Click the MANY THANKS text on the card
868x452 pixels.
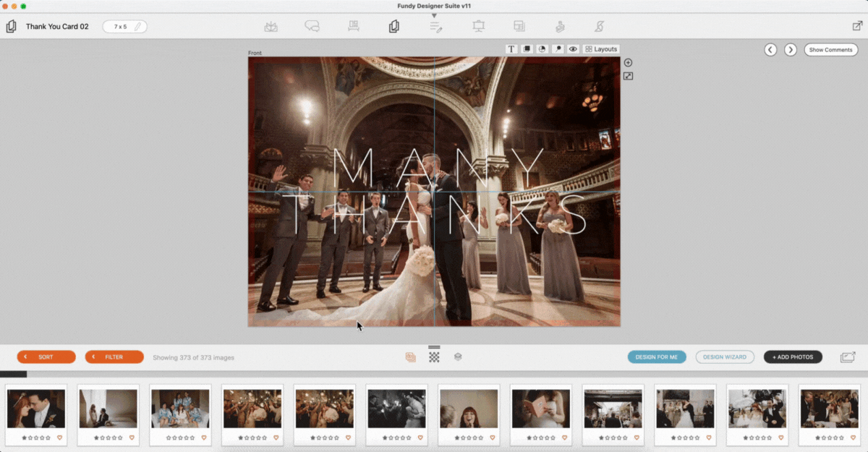(434, 192)
